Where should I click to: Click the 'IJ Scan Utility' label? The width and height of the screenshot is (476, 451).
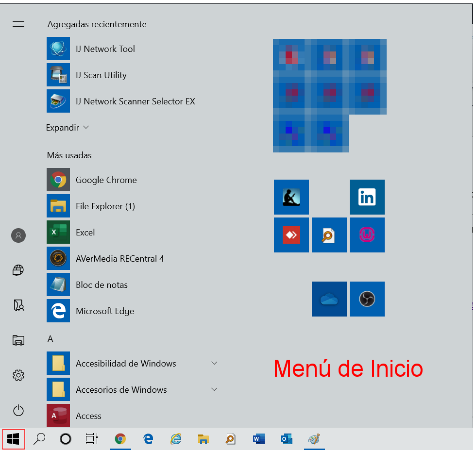101,75
